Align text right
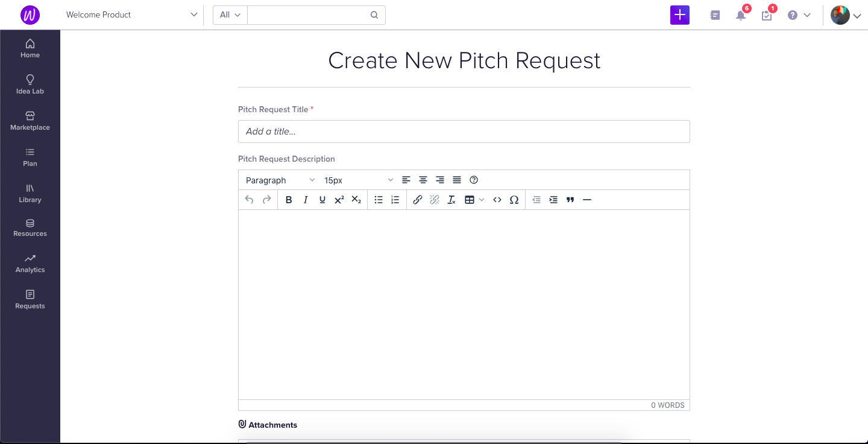The image size is (868, 444). [440, 180]
